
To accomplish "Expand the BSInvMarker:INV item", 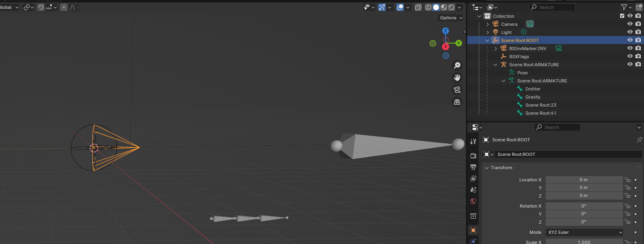I will click(x=496, y=48).
